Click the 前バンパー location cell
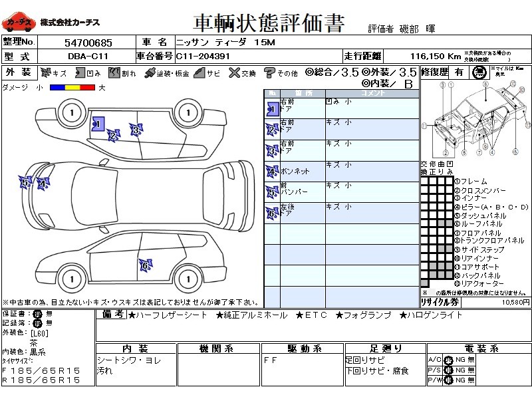Screen dimensions: 532x399 point(303,192)
